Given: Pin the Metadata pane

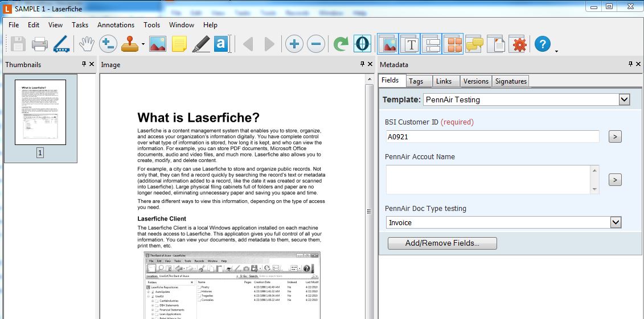Looking at the screenshot, I should [630, 64].
